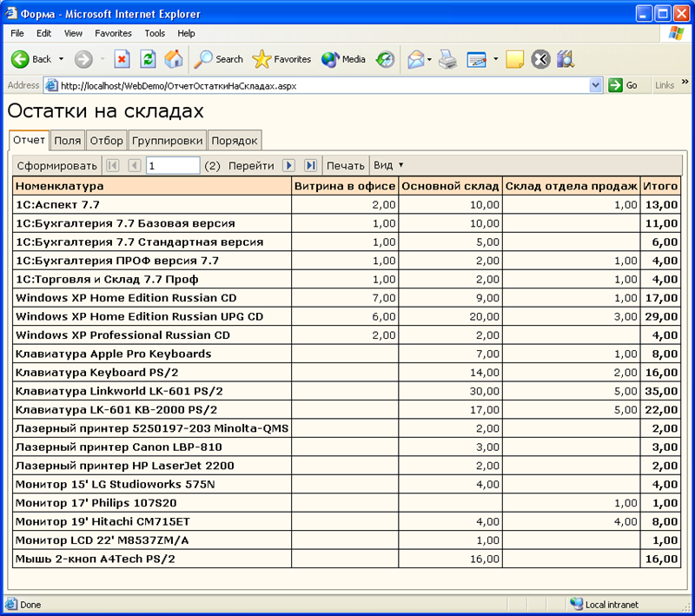This screenshot has height=616, width=695.
Task: Click the Stop page loading icon
Action: click(x=122, y=59)
